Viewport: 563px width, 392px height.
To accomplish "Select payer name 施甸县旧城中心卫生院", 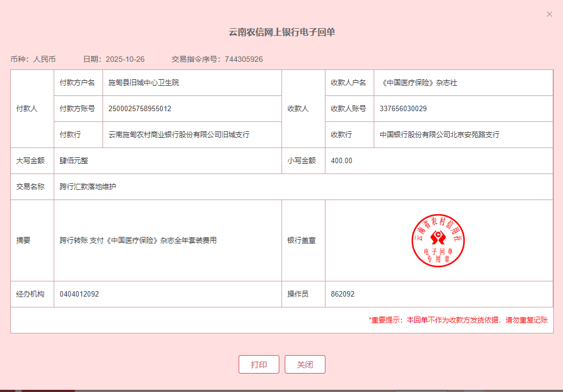I will point(144,82).
